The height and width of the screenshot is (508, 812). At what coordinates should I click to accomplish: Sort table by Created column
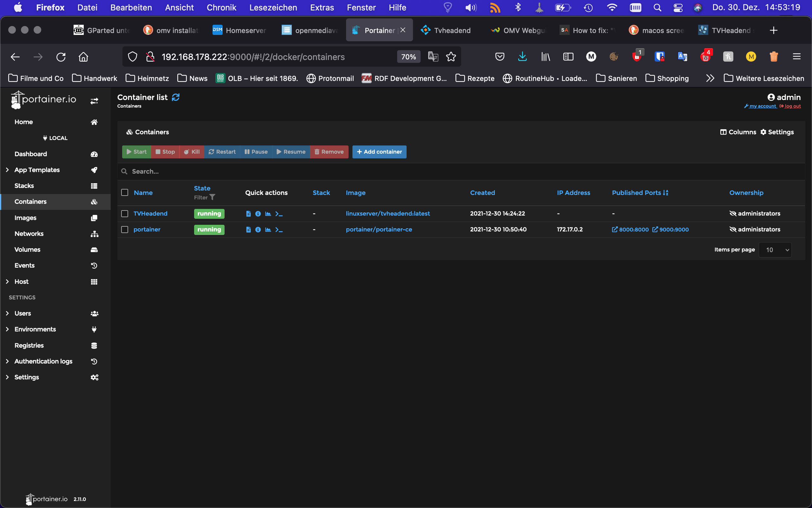[x=482, y=193]
